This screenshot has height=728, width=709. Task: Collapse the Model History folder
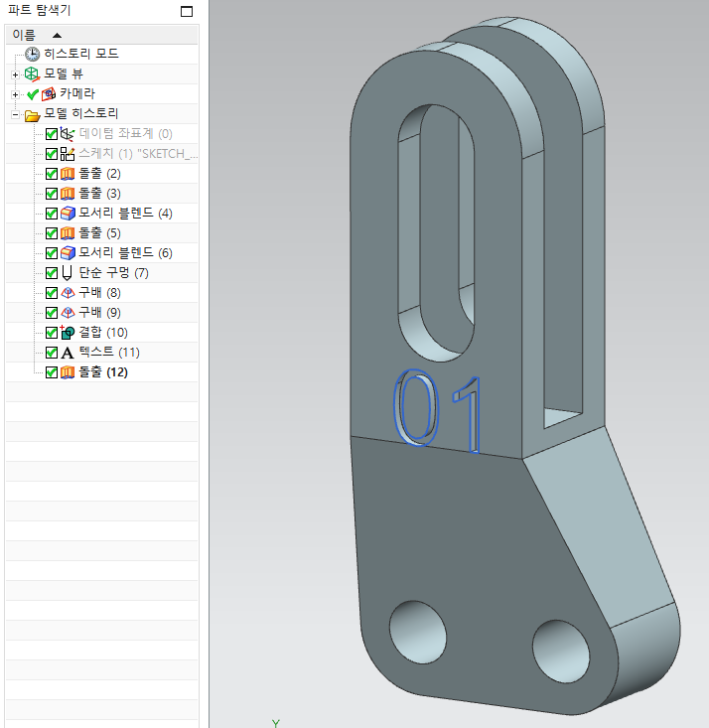click(x=15, y=114)
